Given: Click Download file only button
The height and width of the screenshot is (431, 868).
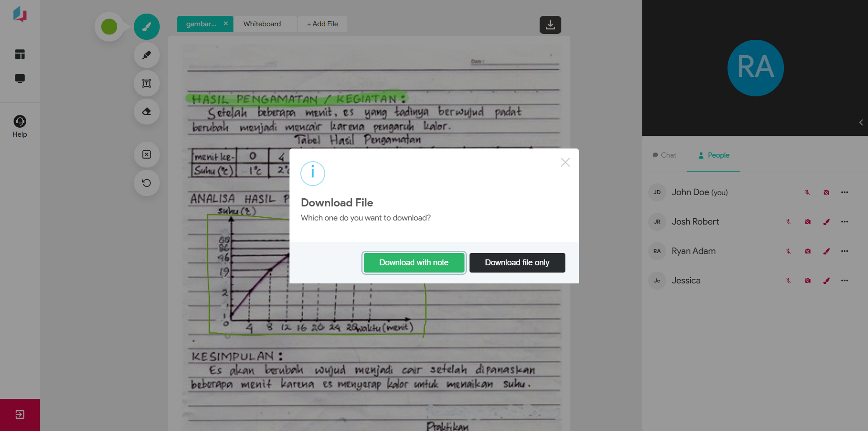Looking at the screenshot, I should tap(517, 263).
